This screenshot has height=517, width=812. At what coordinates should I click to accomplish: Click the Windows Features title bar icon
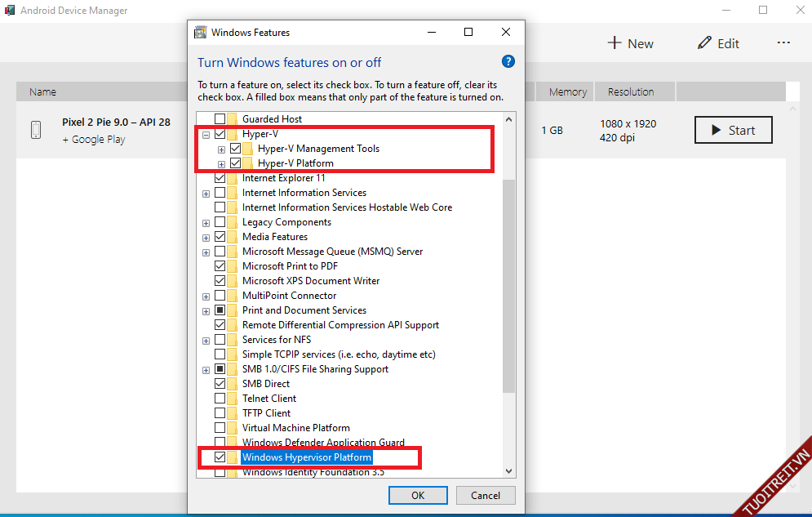pos(200,33)
